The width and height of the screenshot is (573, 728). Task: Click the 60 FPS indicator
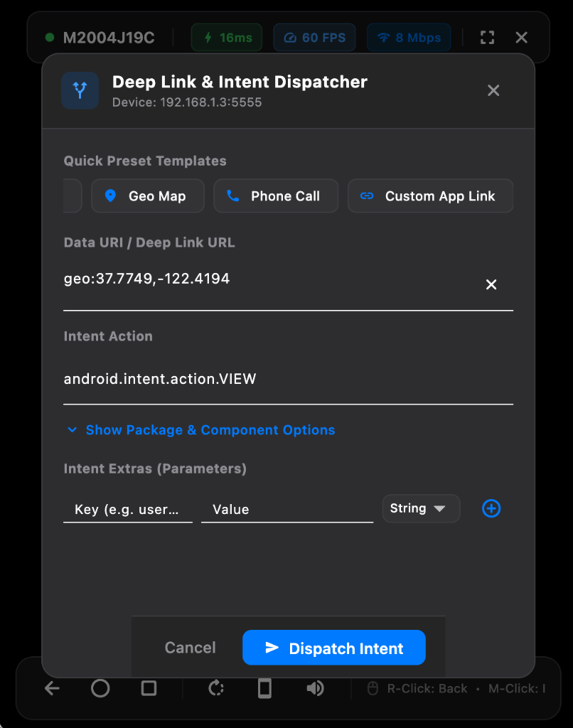tap(314, 38)
